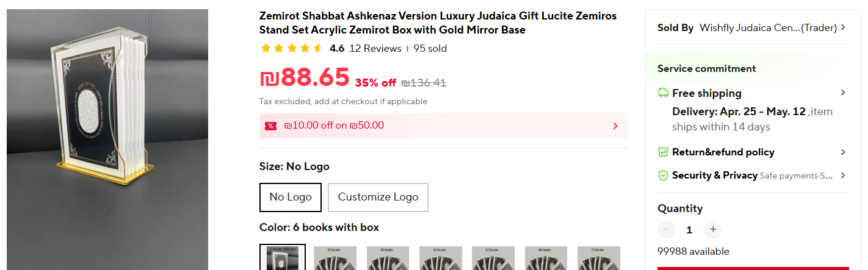Select the 70 books variant thumbnail
868x270 pixels.
(x=599, y=258)
